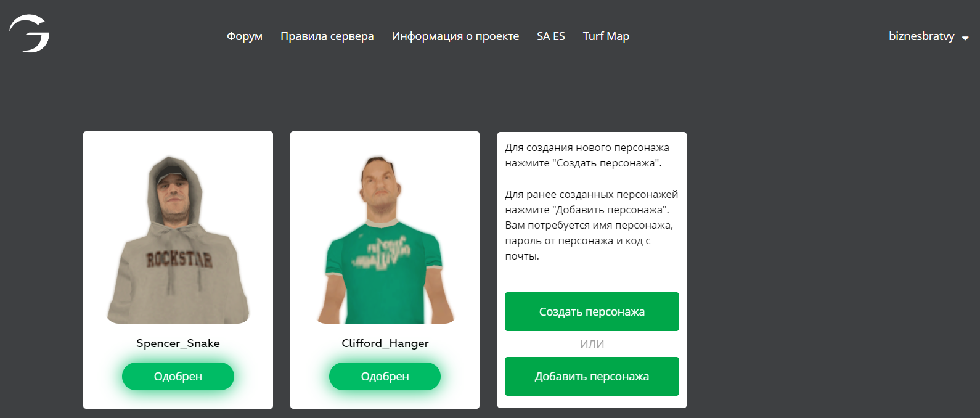Click Одобрен button under Clifford_Hanger
Image resolution: width=980 pixels, height=418 pixels.
pyautogui.click(x=385, y=376)
